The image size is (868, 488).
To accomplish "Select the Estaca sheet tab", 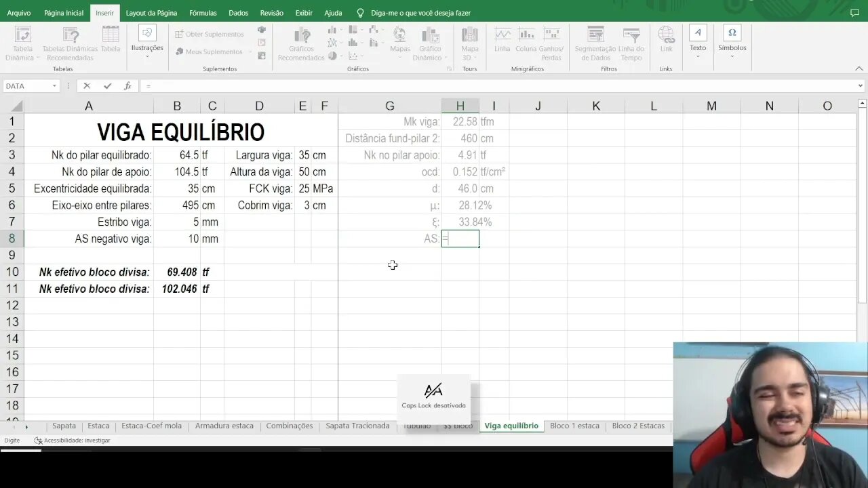I will click(98, 426).
